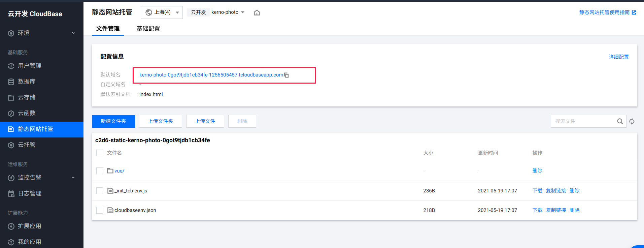This screenshot has height=248, width=644.
Task: Click the disabled 删除 toolbar button
Action: [242, 121]
